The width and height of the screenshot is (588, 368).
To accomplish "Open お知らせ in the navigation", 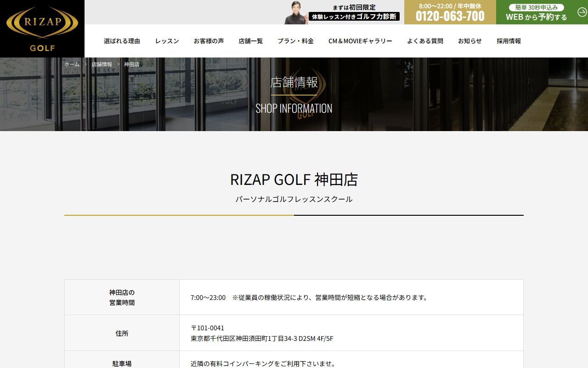I will click(469, 41).
